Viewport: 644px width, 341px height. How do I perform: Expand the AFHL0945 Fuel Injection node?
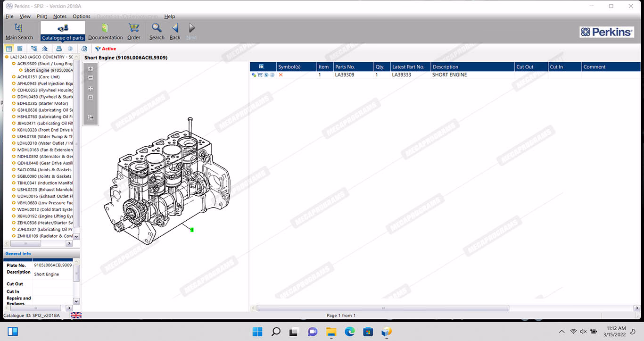click(x=14, y=83)
